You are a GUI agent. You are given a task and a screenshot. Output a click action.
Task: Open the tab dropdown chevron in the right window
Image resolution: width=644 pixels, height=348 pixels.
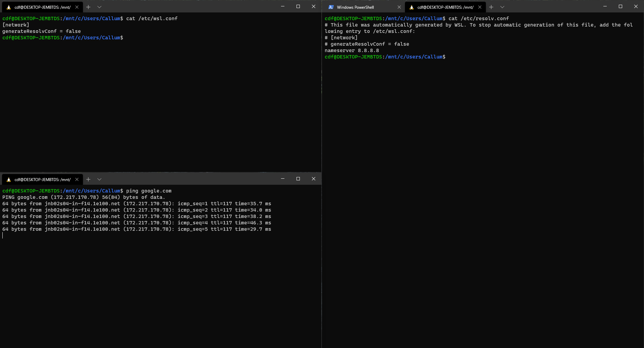(x=502, y=7)
